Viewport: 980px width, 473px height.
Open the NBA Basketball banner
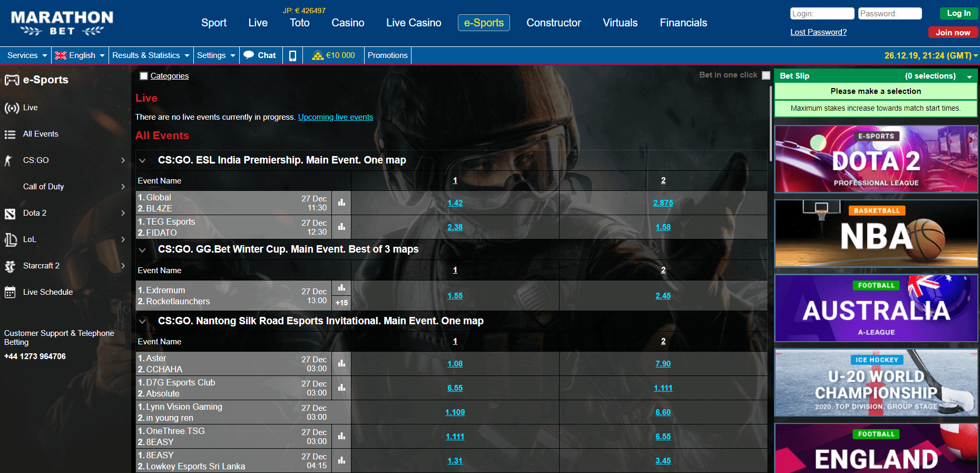(876, 234)
